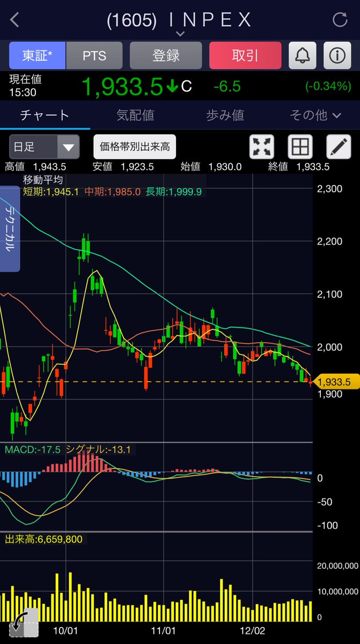Go back using the left arrow
360x644 pixels.
point(14,20)
